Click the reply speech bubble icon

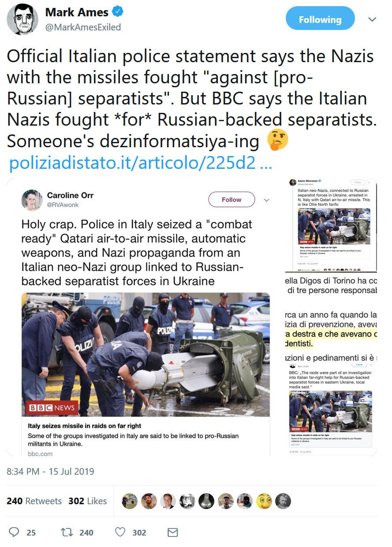(x=14, y=532)
